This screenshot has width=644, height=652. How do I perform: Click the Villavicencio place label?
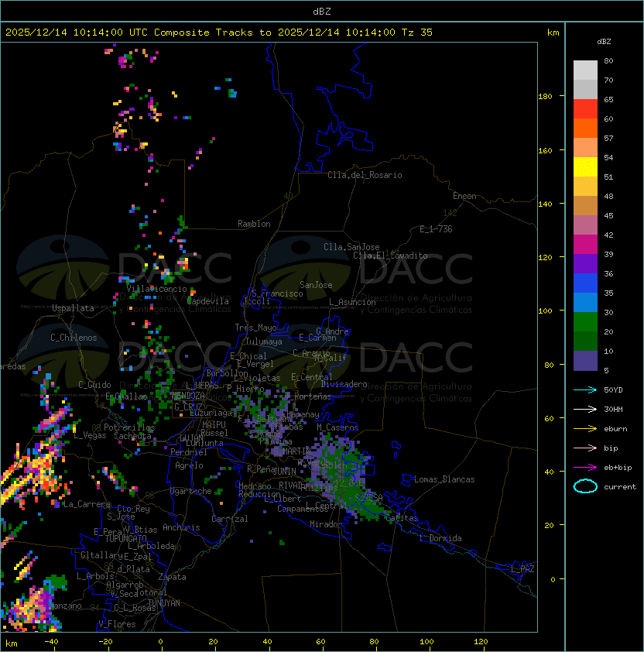156,289
